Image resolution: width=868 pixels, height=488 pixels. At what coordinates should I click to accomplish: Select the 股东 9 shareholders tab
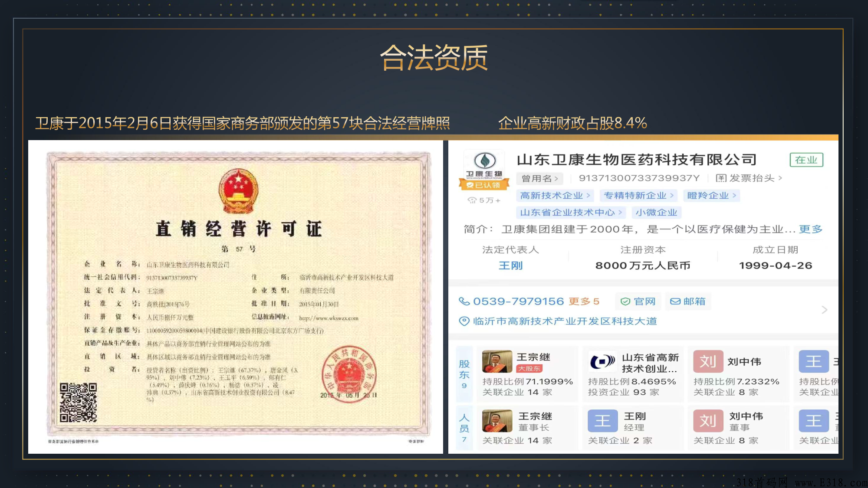[x=464, y=374]
